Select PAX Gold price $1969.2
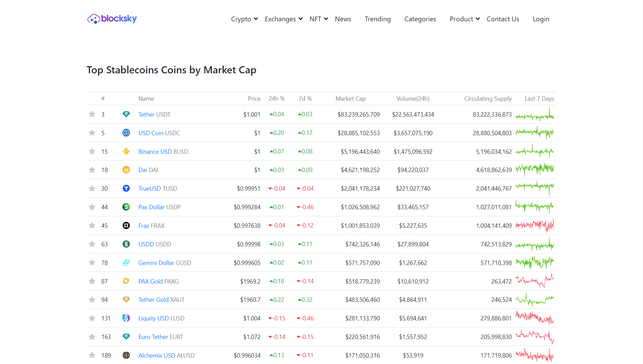Image resolution: width=643 pixels, height=364 pixels. 250,281
